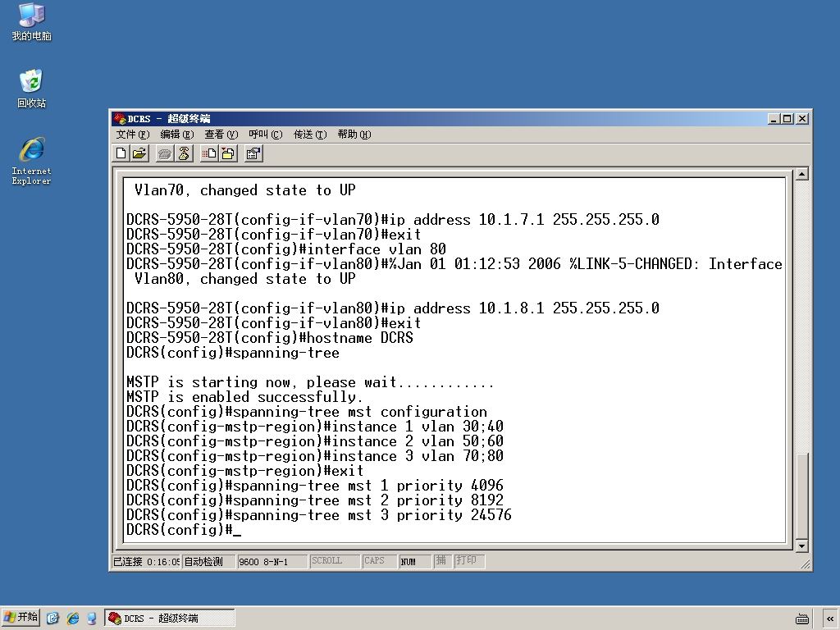Viewport: 840px width, 630px height.
Task: Click 'hostname DCRS' command line
Action: [x=269, y=338]
